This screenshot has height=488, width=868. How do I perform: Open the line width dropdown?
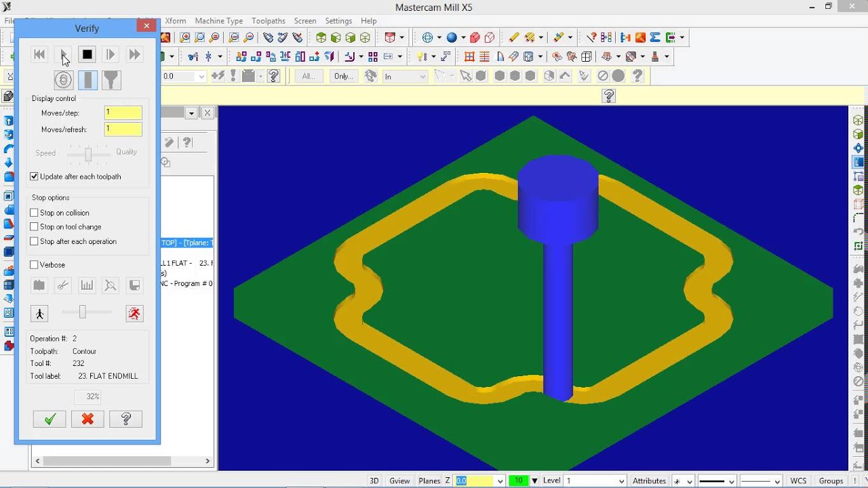[x=777, y=481]
